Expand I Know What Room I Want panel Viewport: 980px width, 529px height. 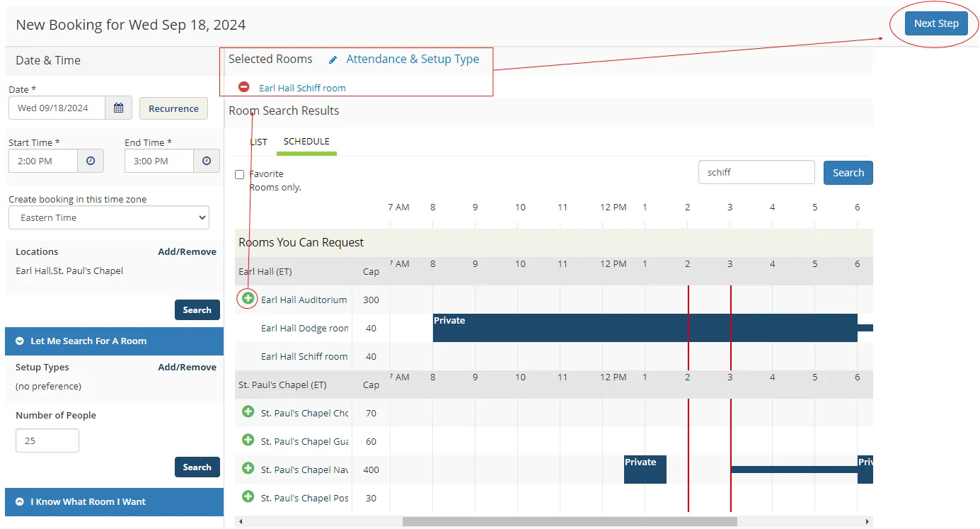coord(114,501)
